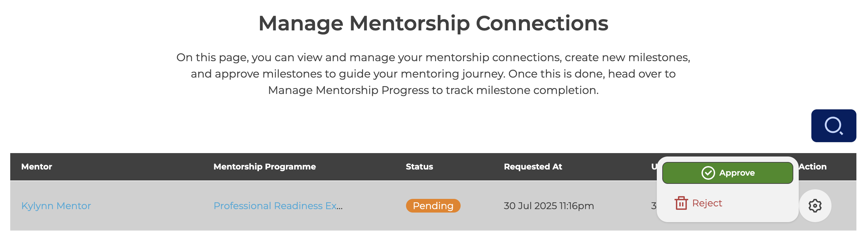Click the search magnifier icon button
The height and width of the screenshot is (231, 868).
pyautogui.click(x=833, y=126)
